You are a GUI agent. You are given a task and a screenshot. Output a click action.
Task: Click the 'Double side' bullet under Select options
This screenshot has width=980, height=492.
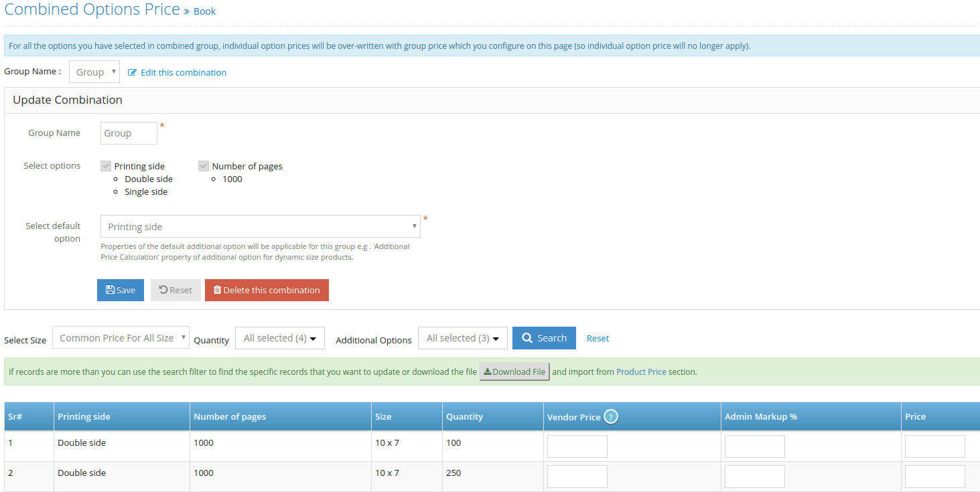click(149, 179)
